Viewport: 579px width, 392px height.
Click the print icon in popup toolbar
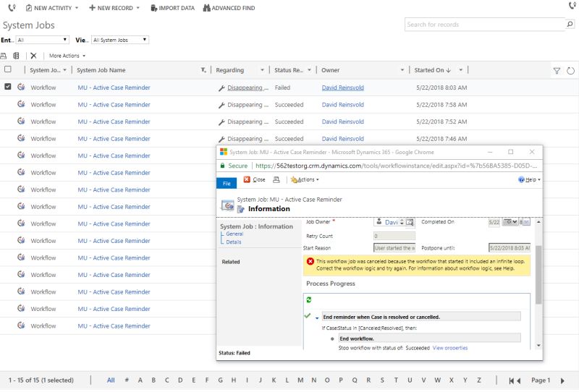coord(276,180)
